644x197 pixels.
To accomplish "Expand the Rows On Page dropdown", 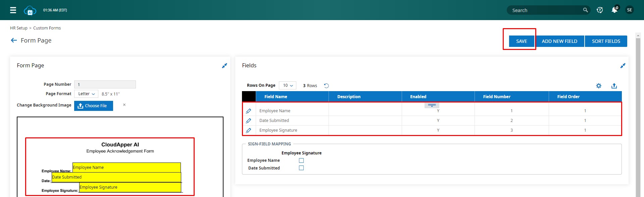I will point(288,85).
